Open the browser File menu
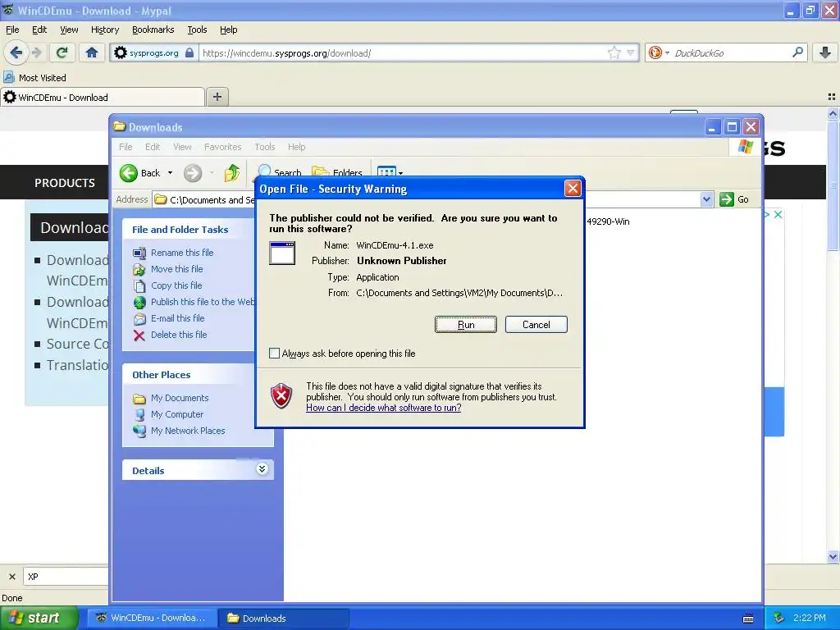840x630 pixels. (x=12, y=30)
